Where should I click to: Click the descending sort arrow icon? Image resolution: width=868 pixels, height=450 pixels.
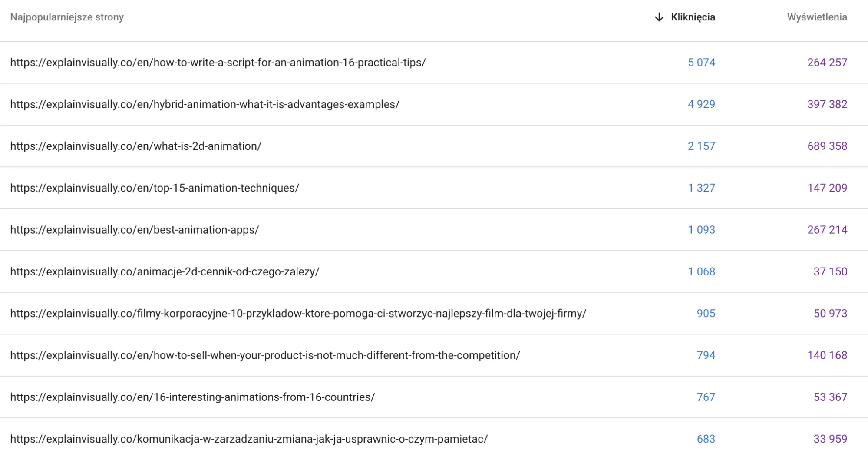(x=659, y=17)
